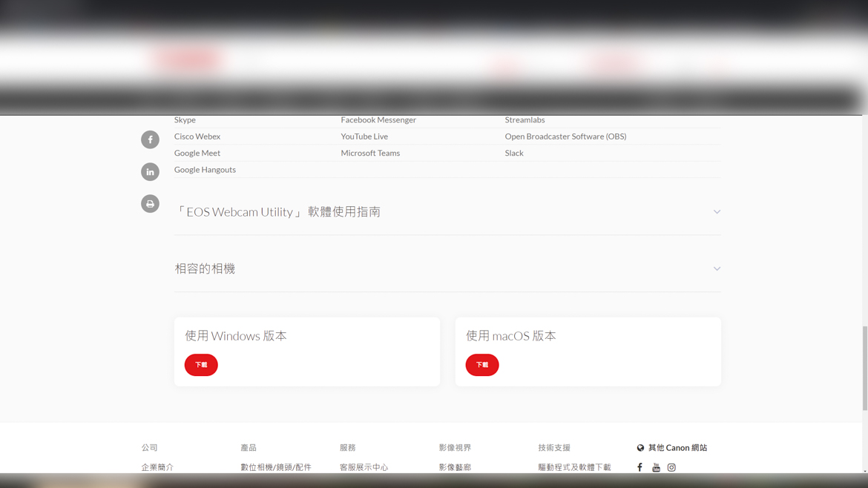Open 客服展示中心 footer link
Image resolution: width=868 pixels, height=488 pixels.
click(x=364, y=467)
